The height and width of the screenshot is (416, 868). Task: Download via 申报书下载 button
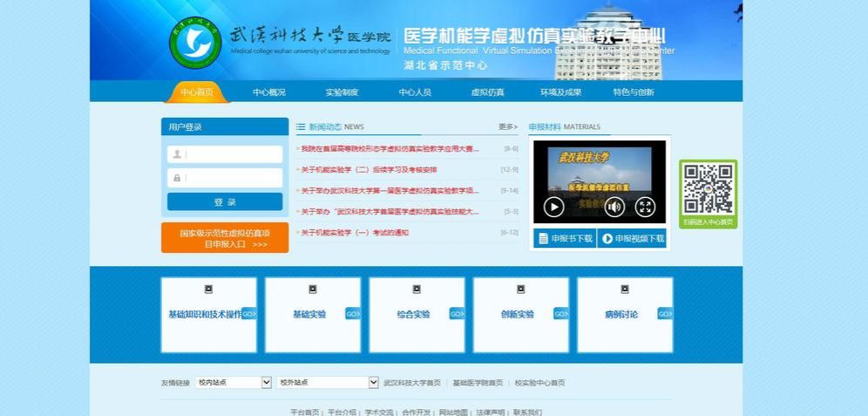[x=566, y=238]
